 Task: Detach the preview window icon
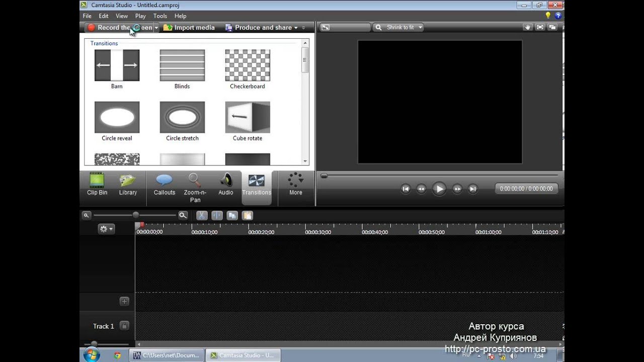(x=552, y=27)
